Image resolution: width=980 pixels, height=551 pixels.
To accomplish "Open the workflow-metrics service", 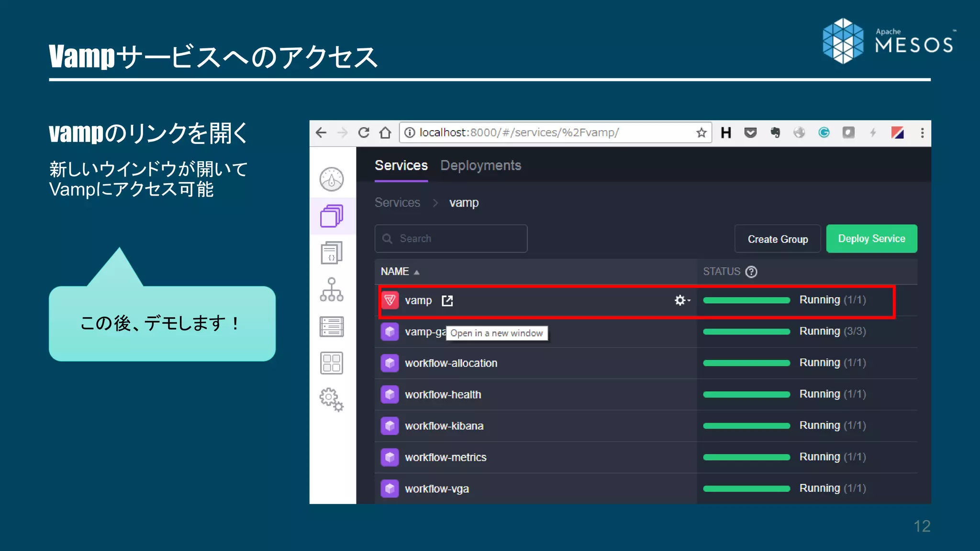I will [x=445, y=457].
